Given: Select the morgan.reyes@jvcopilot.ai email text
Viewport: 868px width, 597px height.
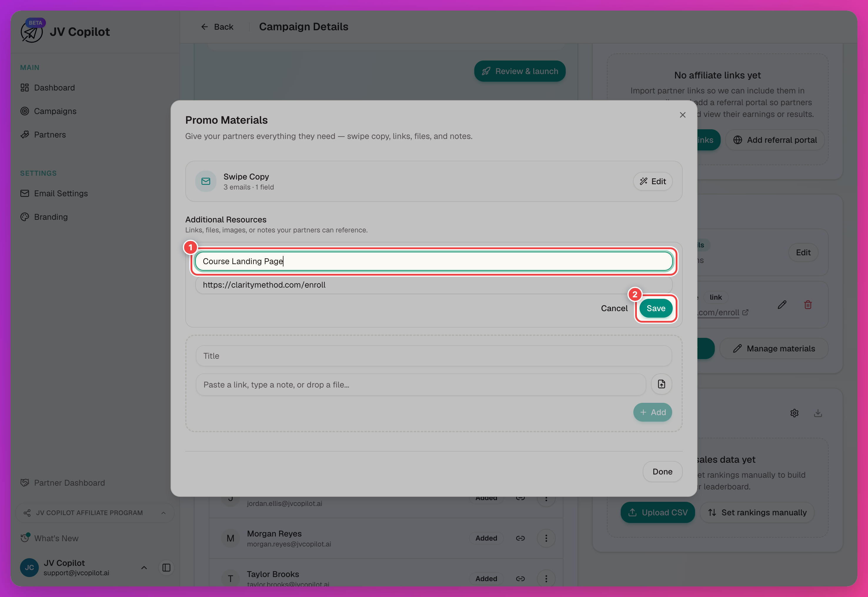Looking at the screenshot, I should (x=288, y=544).
